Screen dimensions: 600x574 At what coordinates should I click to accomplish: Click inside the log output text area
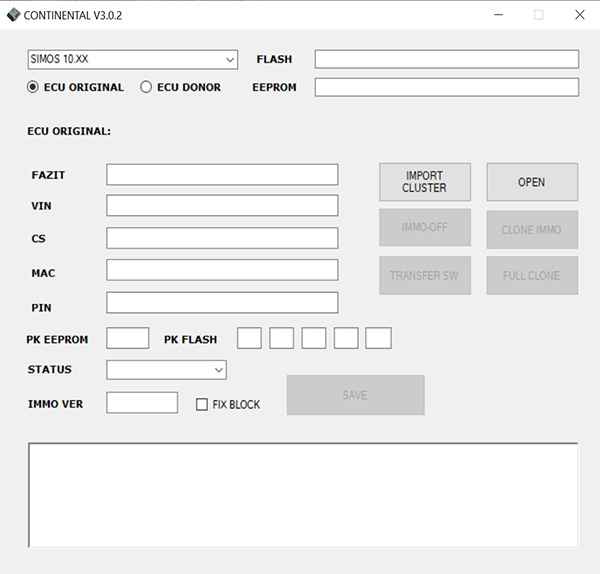pos(303,495)
